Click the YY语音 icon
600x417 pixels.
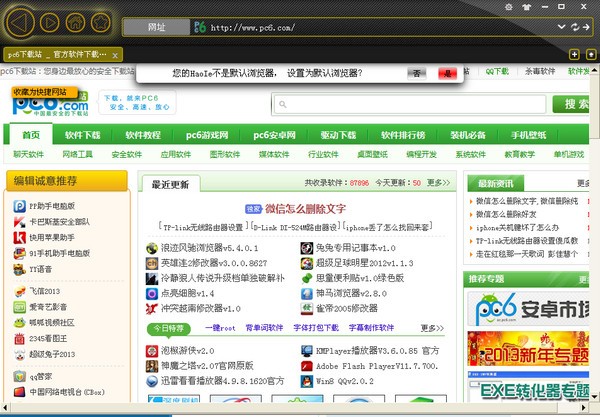(20, 269)
